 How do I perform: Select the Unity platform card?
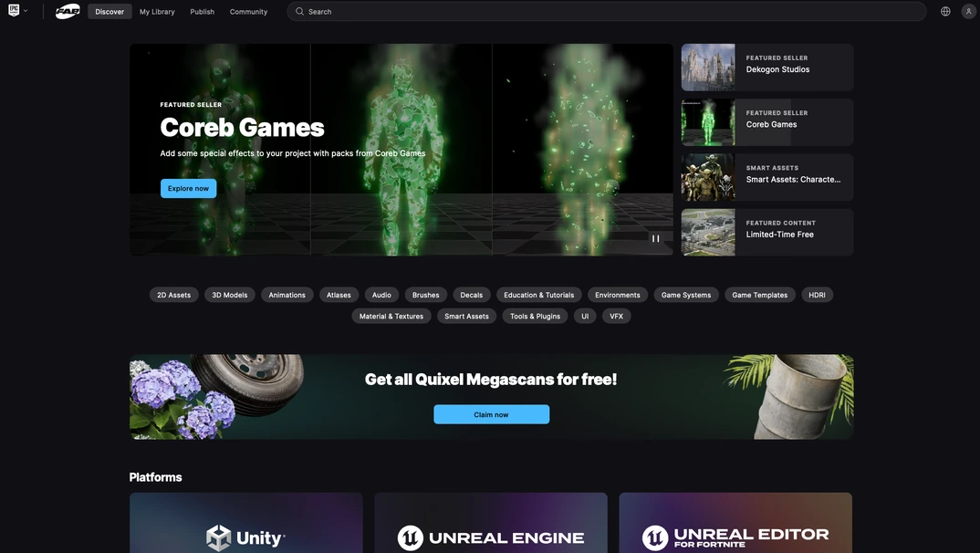pos(245,523)
